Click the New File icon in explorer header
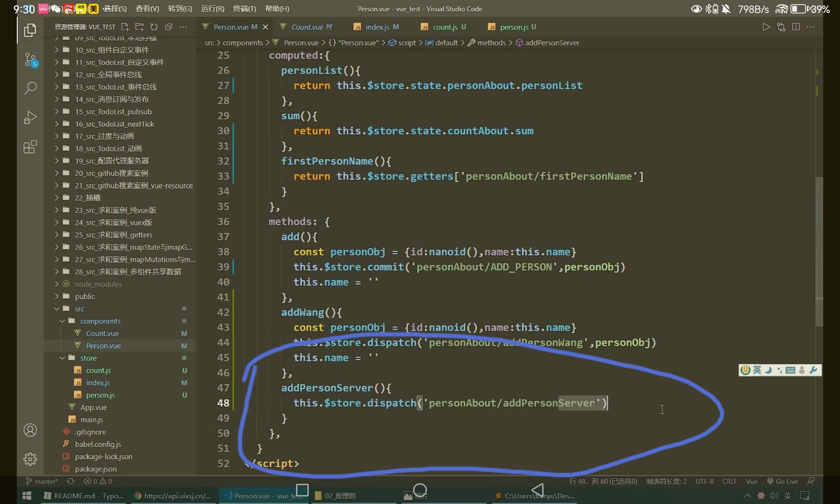 (x=125, y=27)
